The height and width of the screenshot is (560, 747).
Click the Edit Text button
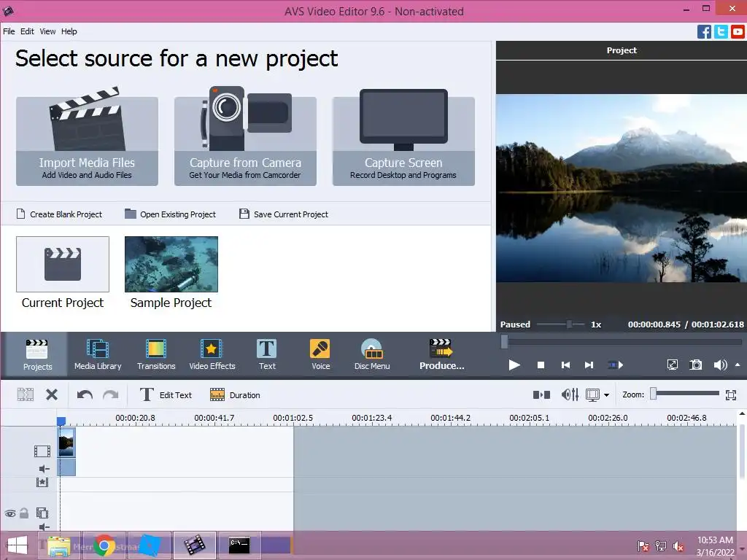(166, 394)
